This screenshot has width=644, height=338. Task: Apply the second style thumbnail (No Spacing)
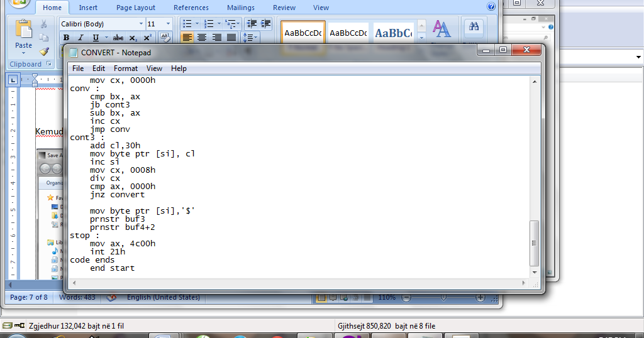point(348,33)
